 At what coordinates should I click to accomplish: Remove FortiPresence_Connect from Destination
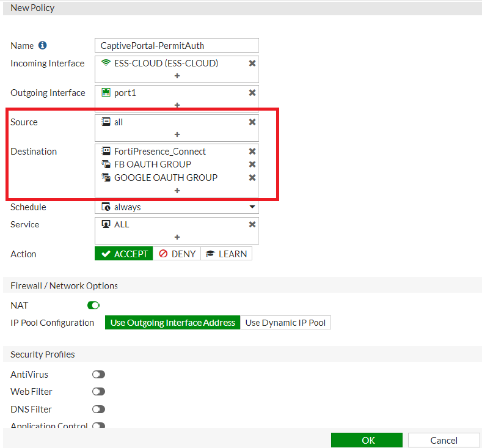point(252,152)
